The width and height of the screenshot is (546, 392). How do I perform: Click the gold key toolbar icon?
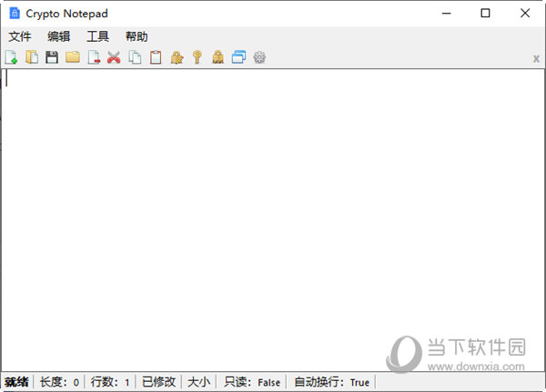click(x=197, y=57)
